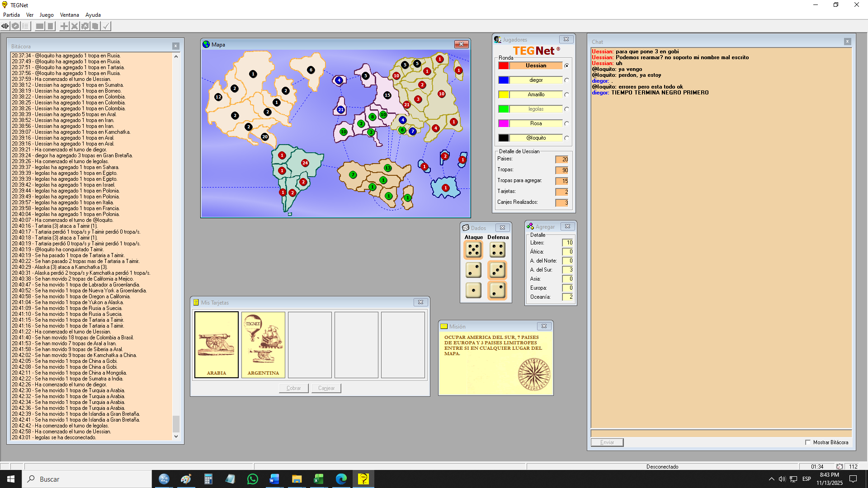This screenshot has width=868, height=488.
Task: Click the Bitácora scroll down arrow
Action: (176, 436)
